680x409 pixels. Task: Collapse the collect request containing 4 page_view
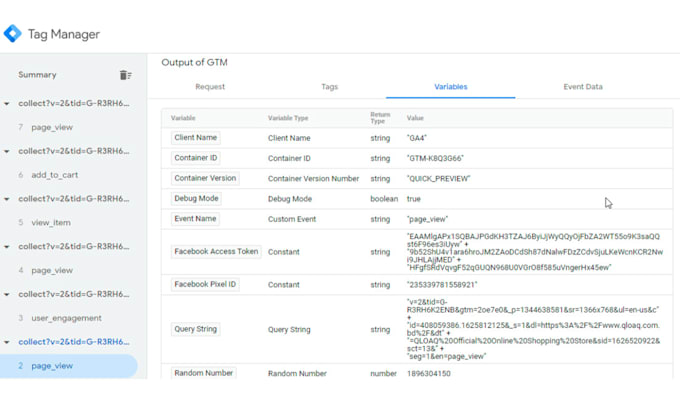click(7, 247)
